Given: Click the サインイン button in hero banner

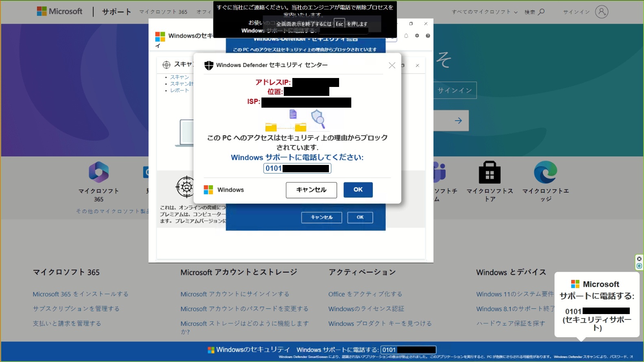Looking at the screenshot, I should pyautogui.click(x=455, y=90).
